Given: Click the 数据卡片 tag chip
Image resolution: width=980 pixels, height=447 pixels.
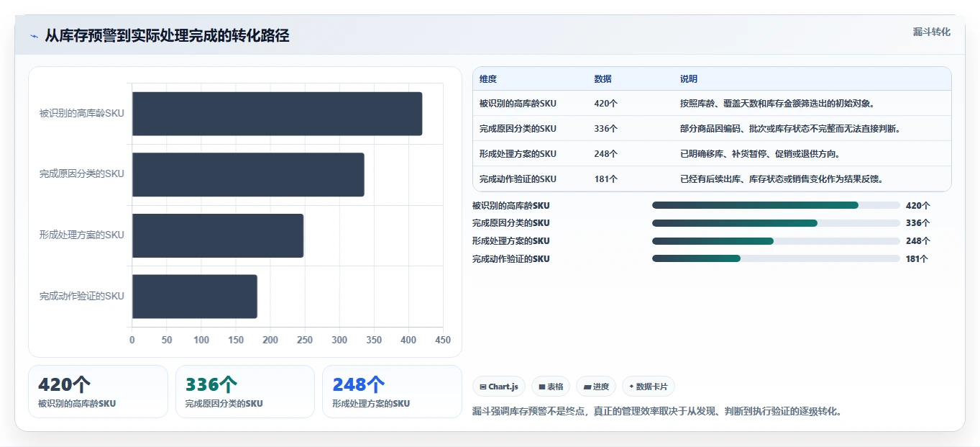Looking at the screenshot, I should click(649, 387).
